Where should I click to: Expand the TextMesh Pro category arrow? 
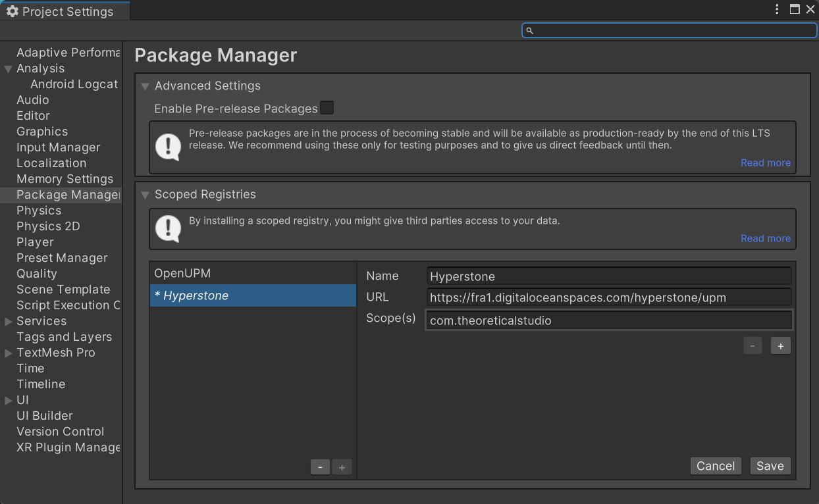coord(9,353)
